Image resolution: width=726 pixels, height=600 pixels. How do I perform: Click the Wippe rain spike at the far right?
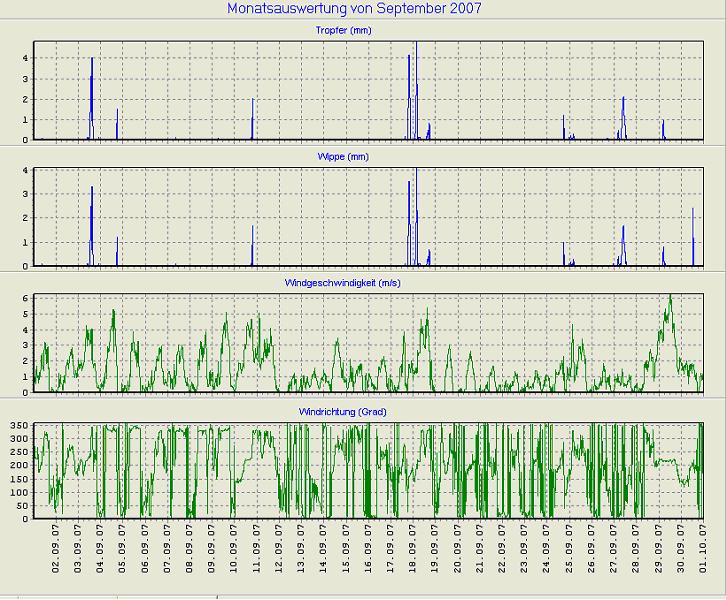click(x=693, y=230)
